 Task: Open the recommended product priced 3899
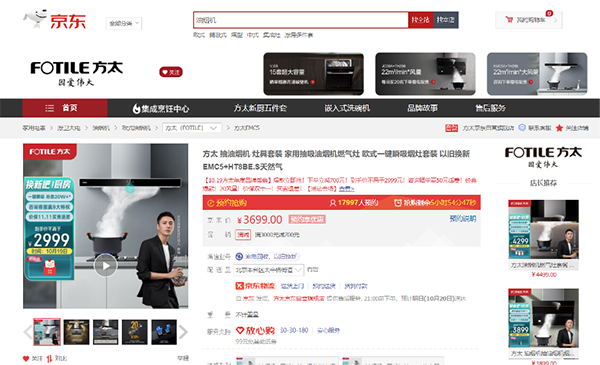pos(543,318)
